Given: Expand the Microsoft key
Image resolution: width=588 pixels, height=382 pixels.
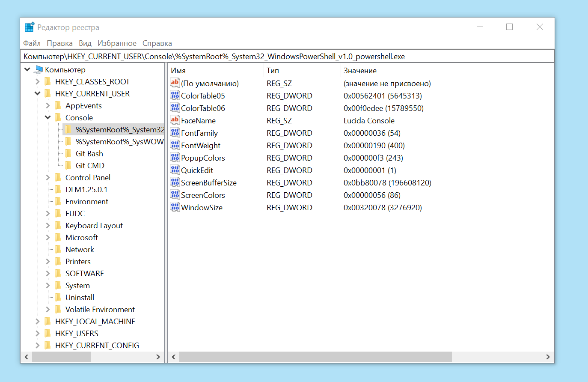Looking at the screenshot, I should [x=48, y=237].
